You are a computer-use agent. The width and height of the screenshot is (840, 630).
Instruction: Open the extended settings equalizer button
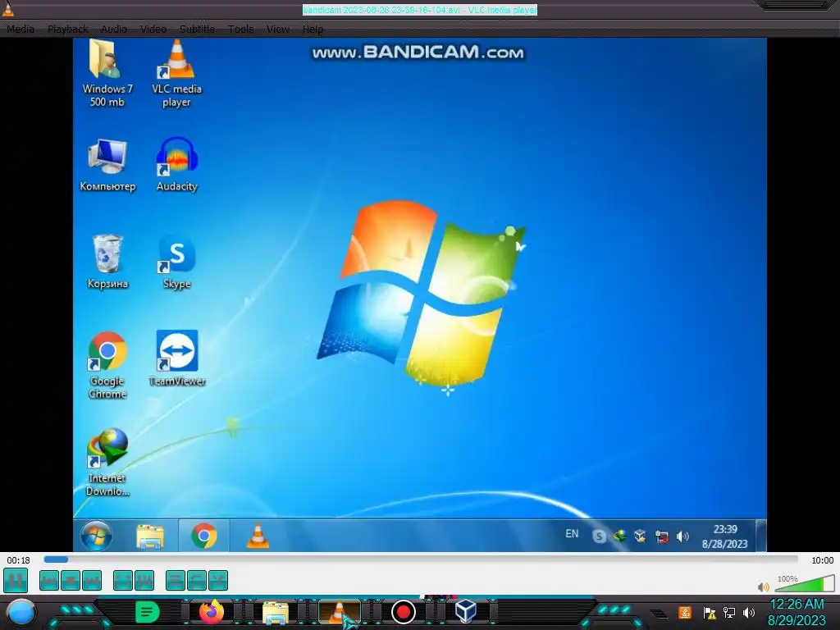(x=144, y=580)
